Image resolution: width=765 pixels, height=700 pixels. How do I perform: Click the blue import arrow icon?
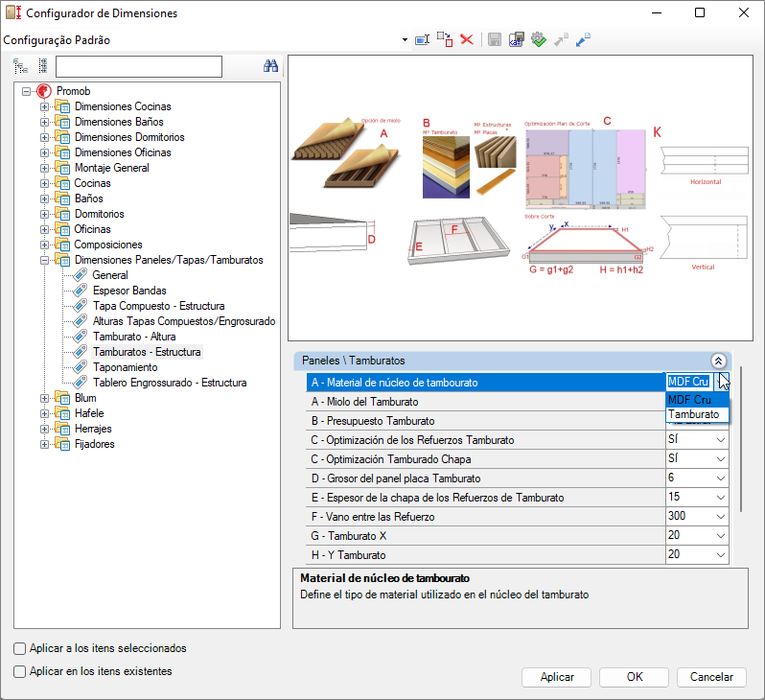pos(583,39)
